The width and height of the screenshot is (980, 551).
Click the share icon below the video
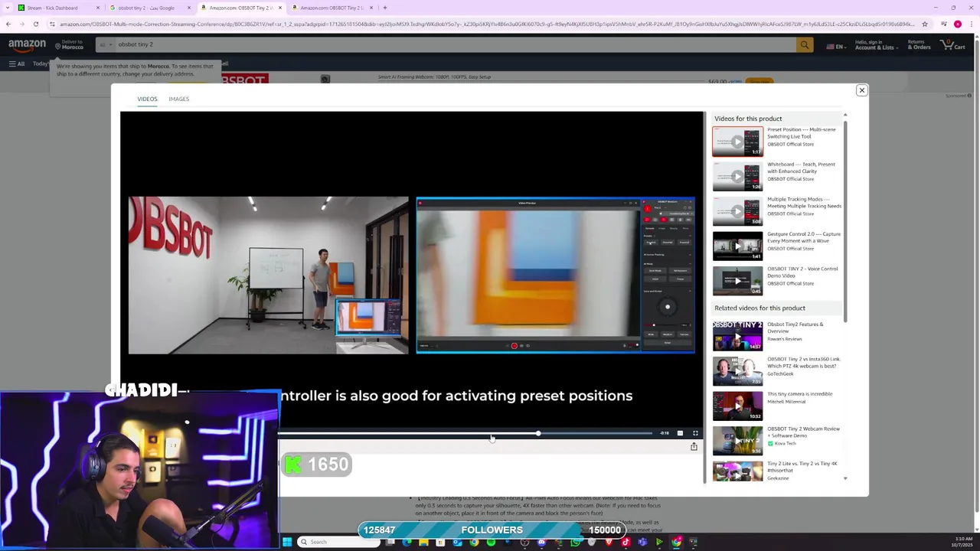pos(694,447)
